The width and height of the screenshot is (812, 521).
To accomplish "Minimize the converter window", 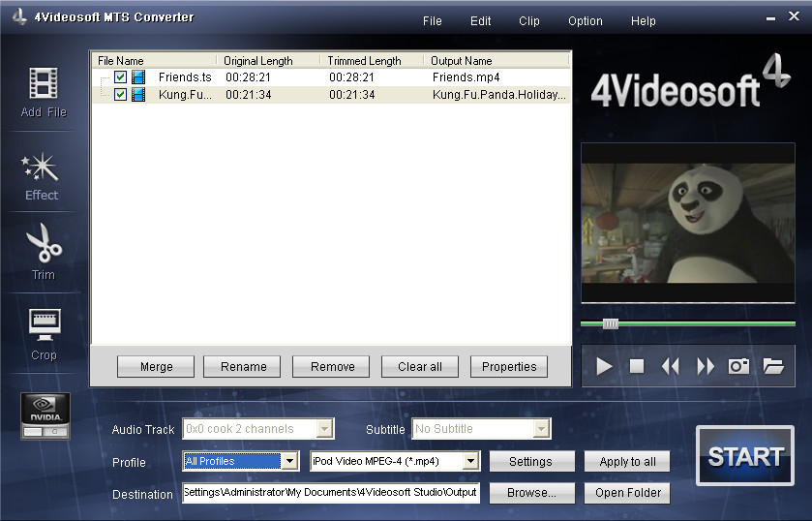I will click(x=770, y=18).
